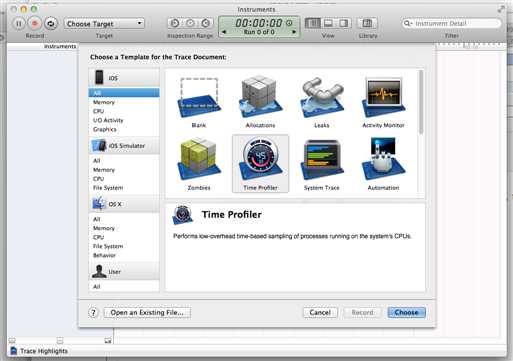Click Open an Existing File button

point(147,312)
